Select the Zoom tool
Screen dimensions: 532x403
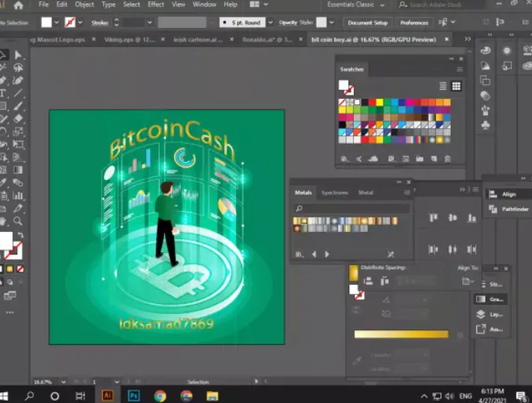[x=18, y=221]
